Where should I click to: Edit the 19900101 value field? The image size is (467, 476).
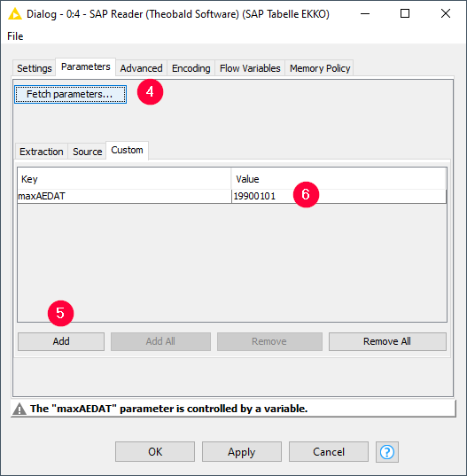(x=339, y=196)
